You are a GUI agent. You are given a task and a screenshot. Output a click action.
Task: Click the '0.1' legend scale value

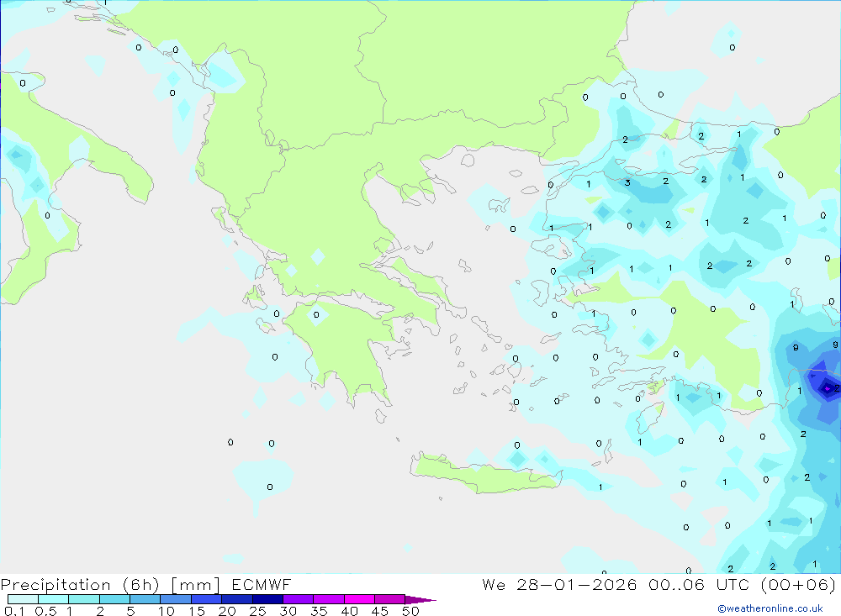(14, 611)
